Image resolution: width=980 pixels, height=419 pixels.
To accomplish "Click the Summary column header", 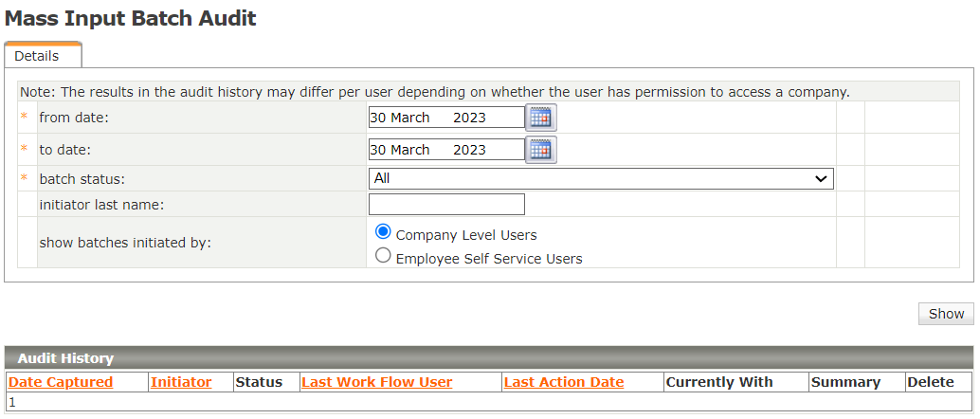I will point(845,382).
